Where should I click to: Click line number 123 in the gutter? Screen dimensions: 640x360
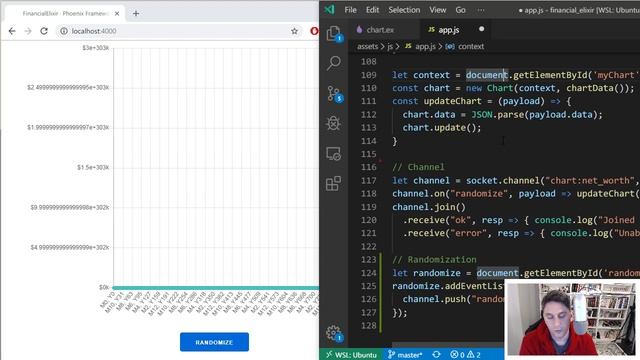point(369,260)
